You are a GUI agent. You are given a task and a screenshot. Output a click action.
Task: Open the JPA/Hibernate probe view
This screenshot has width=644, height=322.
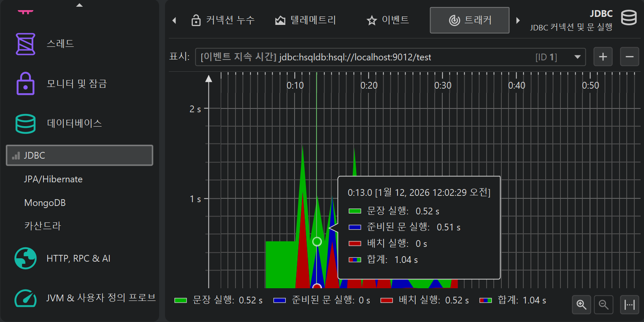click(x=54, y=179)
